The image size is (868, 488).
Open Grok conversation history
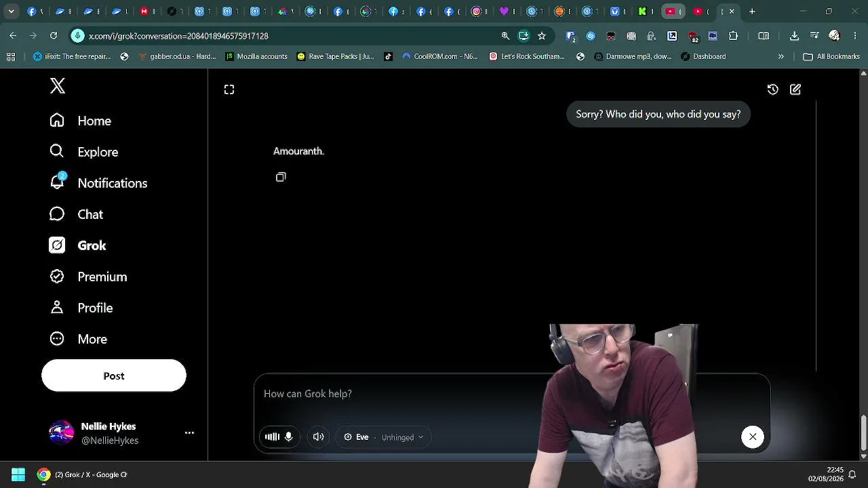[x=772, y=89]
